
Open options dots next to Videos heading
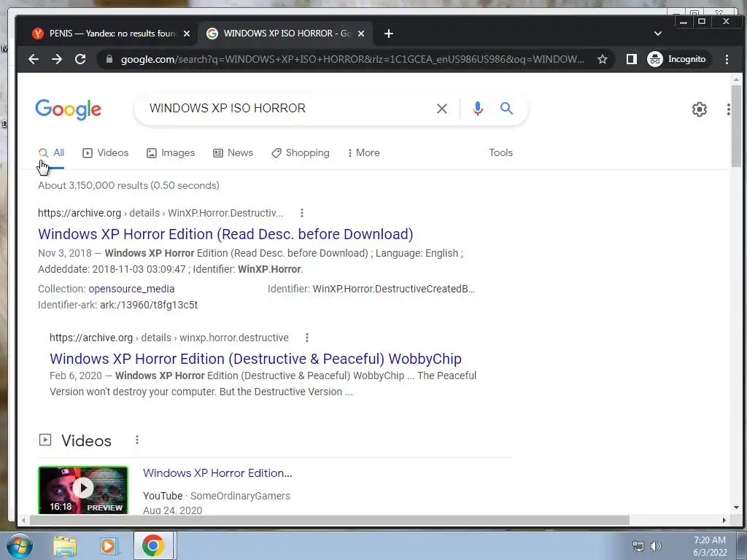tap(136, 440)
